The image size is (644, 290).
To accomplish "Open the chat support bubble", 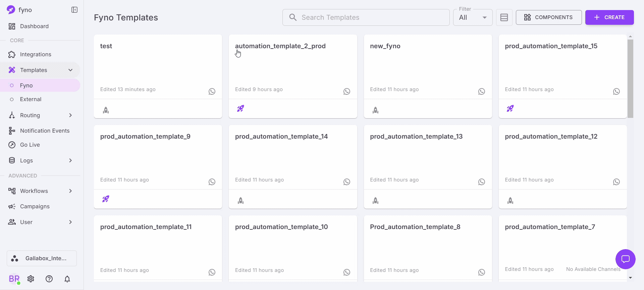I will (625, 259).
